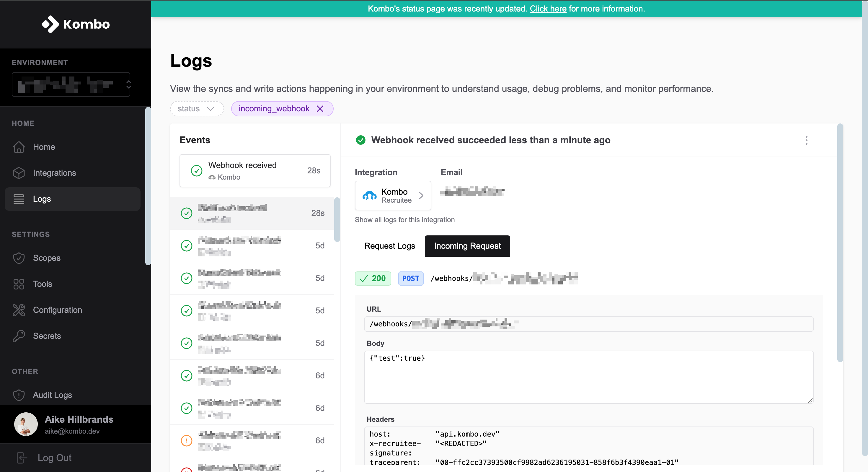This screenshot has height=472, width=868.
Task: Click the Scopes shield icon
Action: (x=19, y=258)
